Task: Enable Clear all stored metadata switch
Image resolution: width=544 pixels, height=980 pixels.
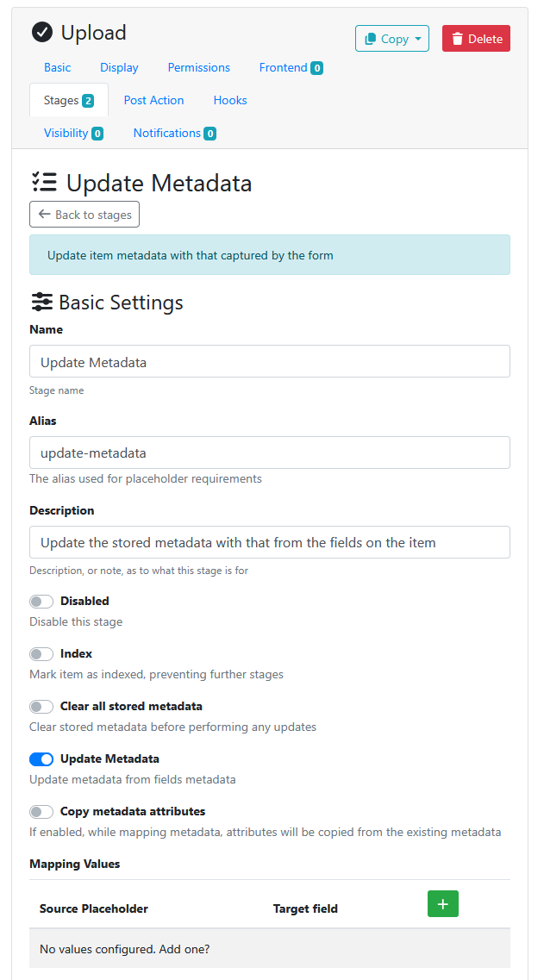Action: point(41,706)
